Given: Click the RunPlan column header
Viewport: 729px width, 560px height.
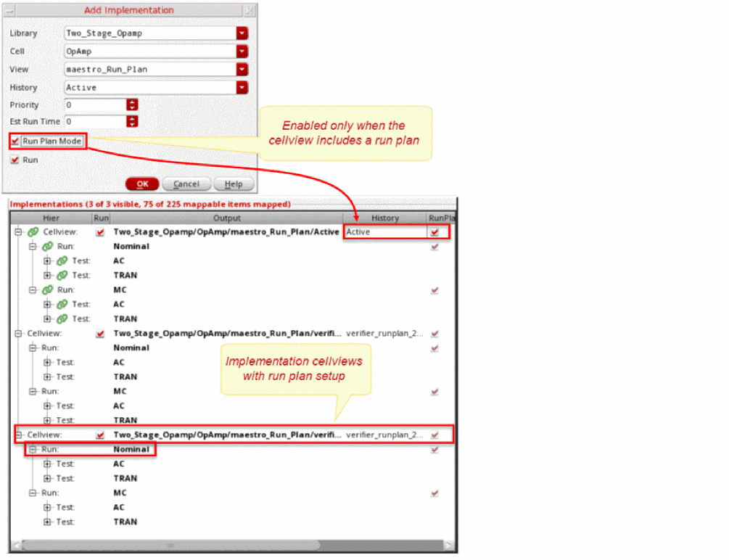Looking at the screenshot, I should tap(441, 218).
